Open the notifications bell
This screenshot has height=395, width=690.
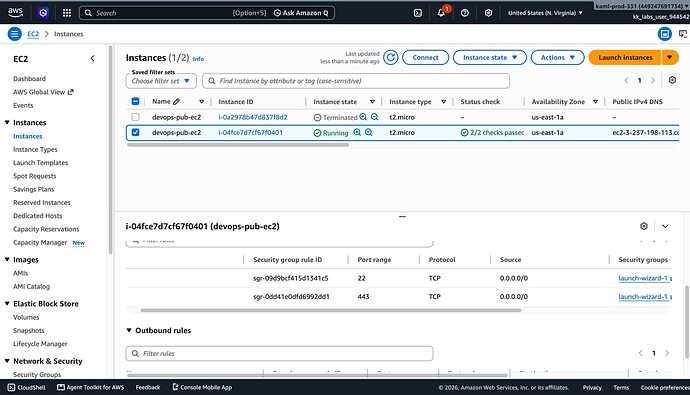tap(441, 13)
